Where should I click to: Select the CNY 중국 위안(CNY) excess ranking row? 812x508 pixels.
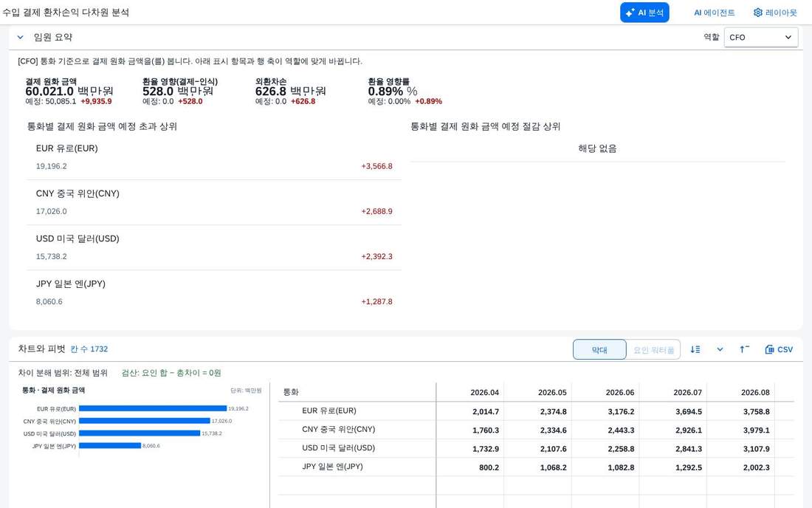click(x=214, y=202)
